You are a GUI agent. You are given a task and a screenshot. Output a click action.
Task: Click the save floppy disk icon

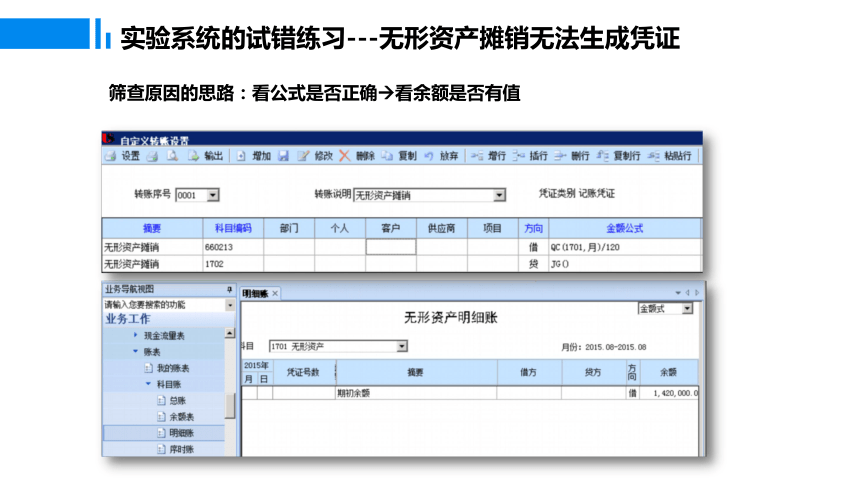click(283, 156)
